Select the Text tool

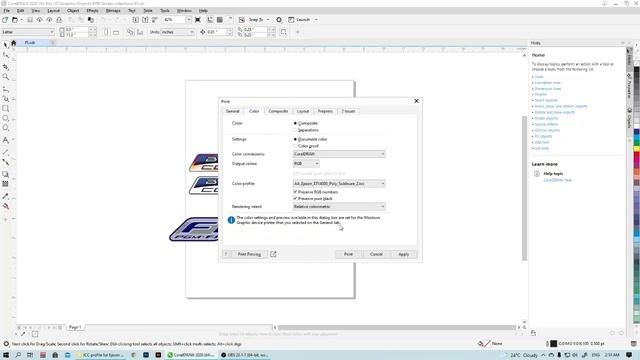(6, 140)
